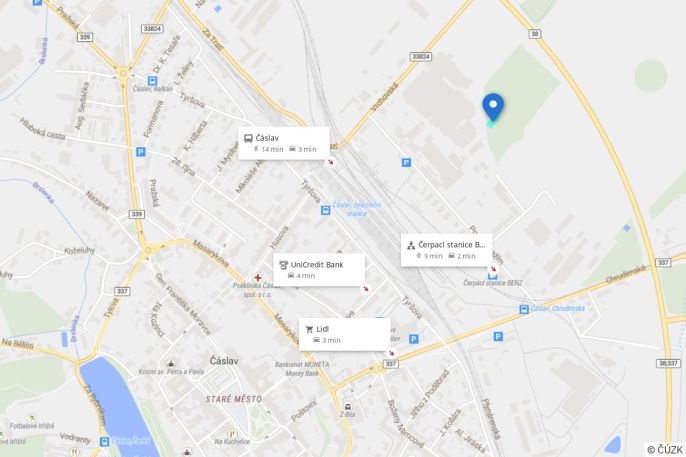
Task: Click the ČÚZK copyright link
Action: pyautogui.click(x=665, y=450)
